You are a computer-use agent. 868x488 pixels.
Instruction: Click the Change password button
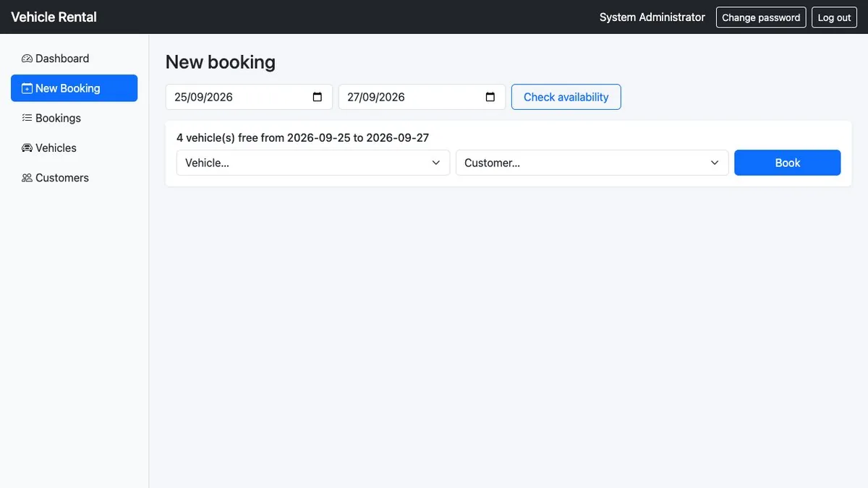[761, 17]
